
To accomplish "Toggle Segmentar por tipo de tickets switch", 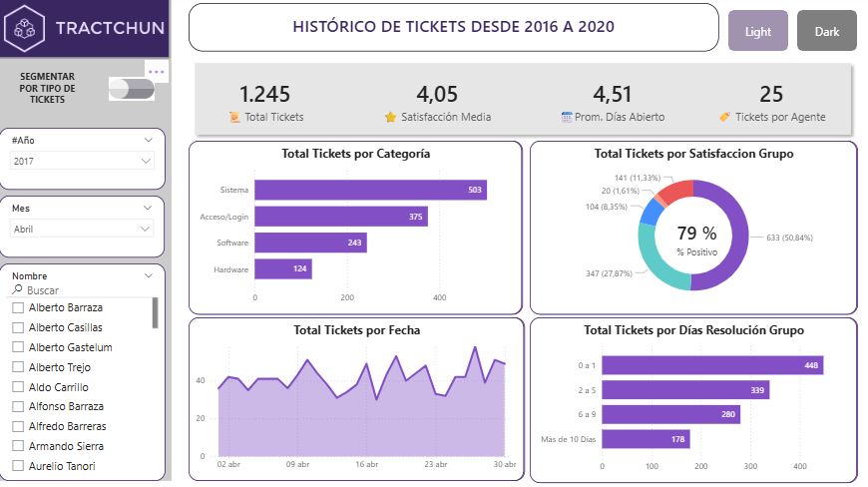I will [x=131, y=89].
